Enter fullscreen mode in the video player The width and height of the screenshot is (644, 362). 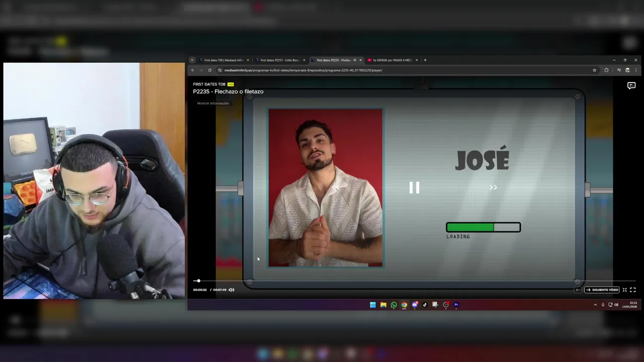click(633, 290)
